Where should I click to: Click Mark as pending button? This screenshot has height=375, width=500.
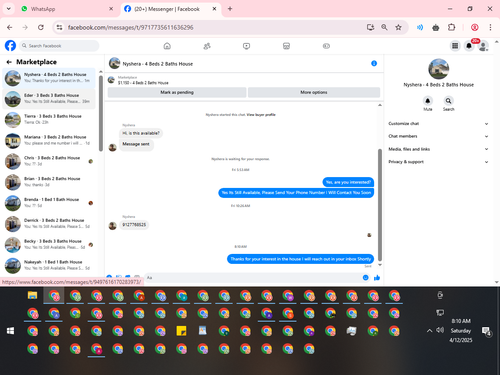tap(177, 92)
